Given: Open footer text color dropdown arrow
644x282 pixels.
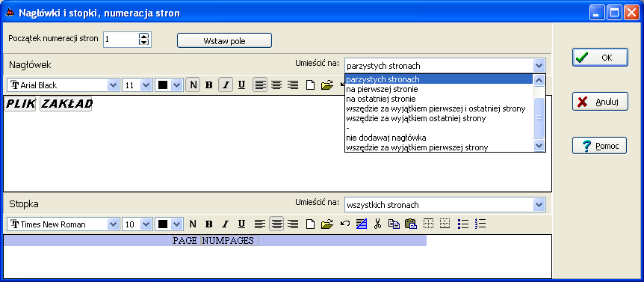Looking at the screenshot, I should 176,224.
